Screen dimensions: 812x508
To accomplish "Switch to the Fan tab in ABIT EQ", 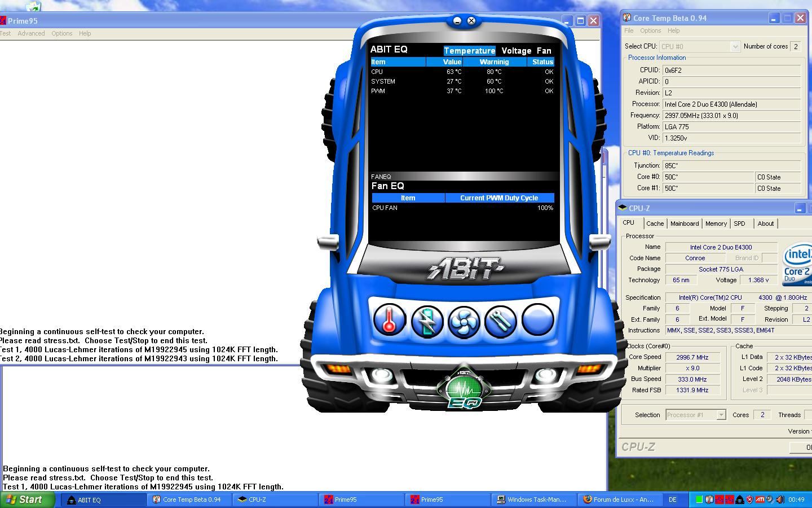I will pos(544,51).
